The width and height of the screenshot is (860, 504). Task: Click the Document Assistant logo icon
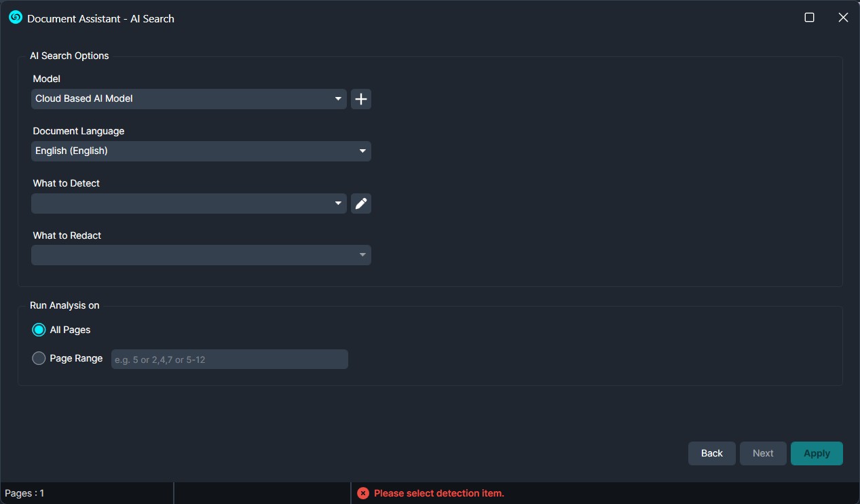(15, 18)
